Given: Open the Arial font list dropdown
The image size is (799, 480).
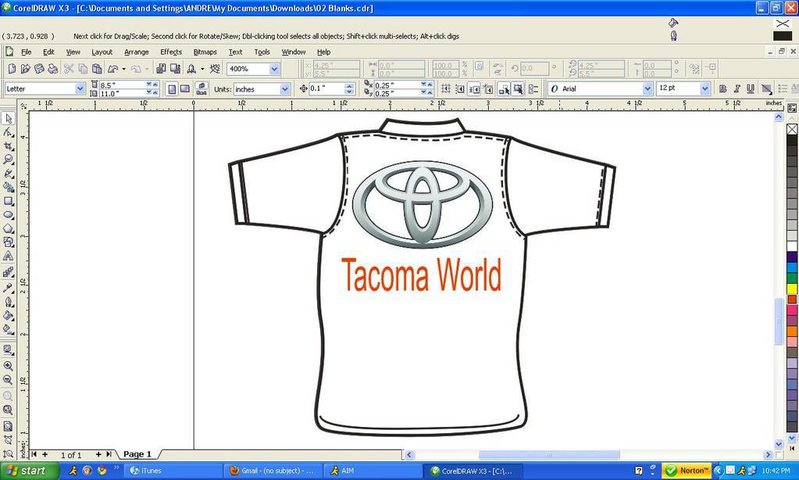Looking at the screenshot, I should (x=647, y=89).
